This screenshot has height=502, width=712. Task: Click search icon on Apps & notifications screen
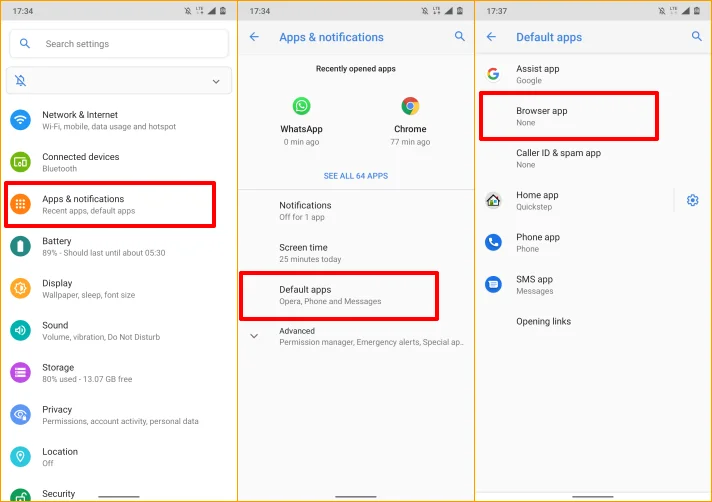point(460,36)
